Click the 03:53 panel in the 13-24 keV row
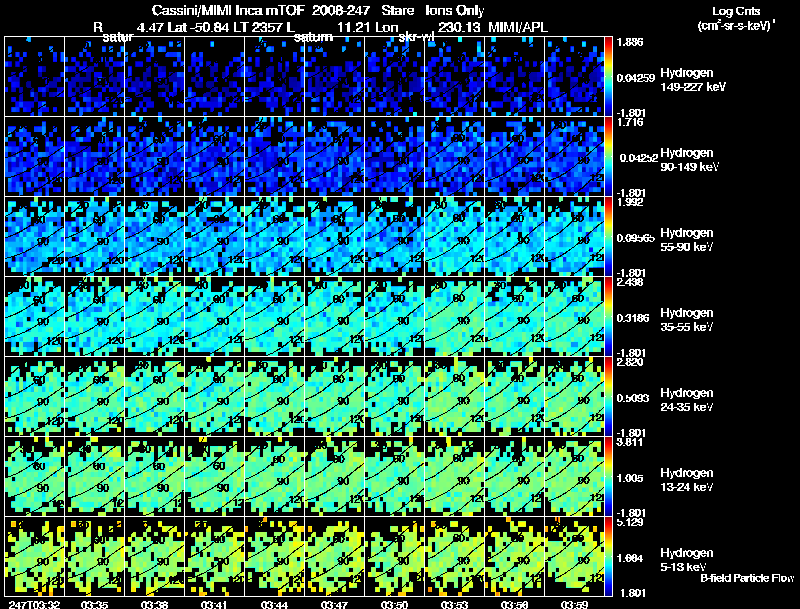 [x=455, y=476]
